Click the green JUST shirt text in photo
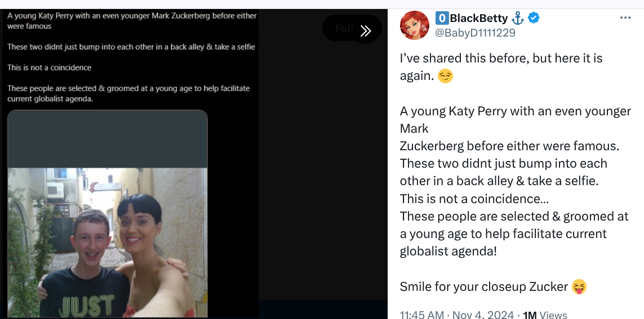Image resolution: width=644 pixels, height=319 pixels. point(86,305)
